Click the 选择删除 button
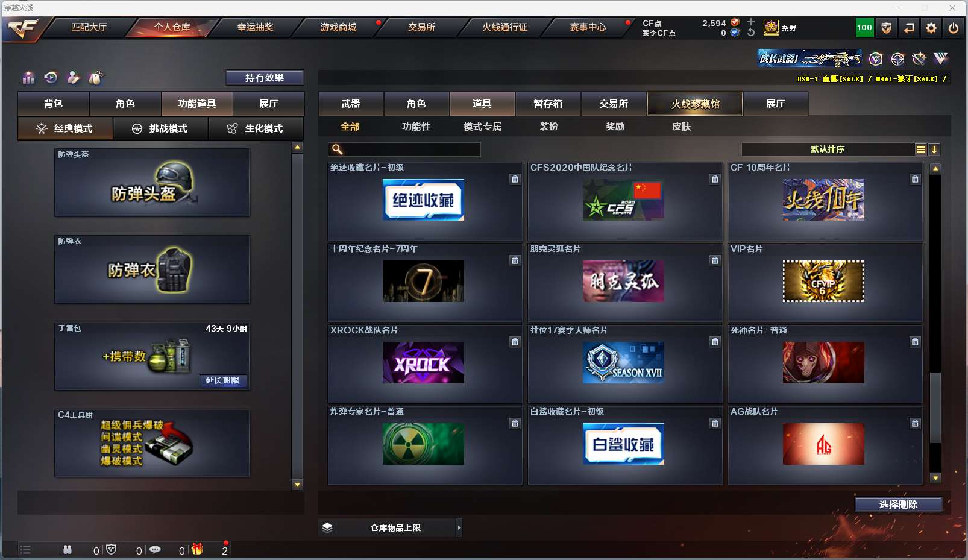 (899, 505)
